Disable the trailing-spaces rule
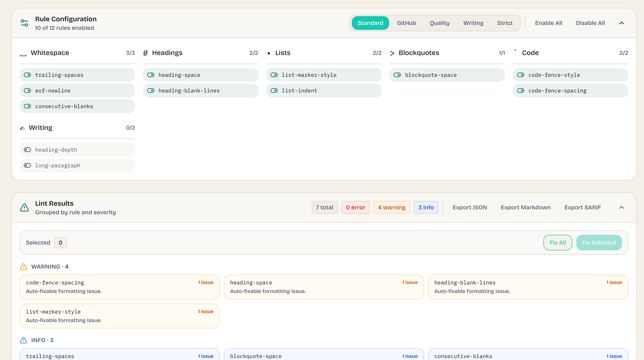 coord(27,75)
